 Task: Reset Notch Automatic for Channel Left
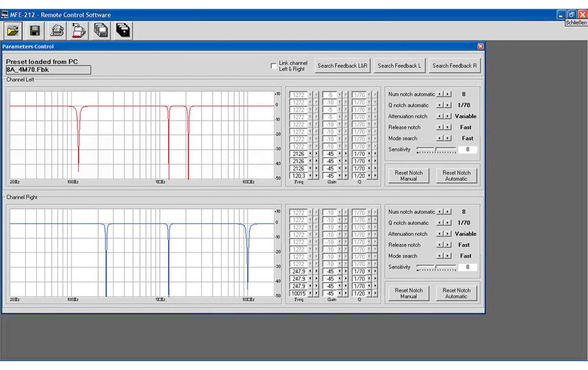click(456, 176)
